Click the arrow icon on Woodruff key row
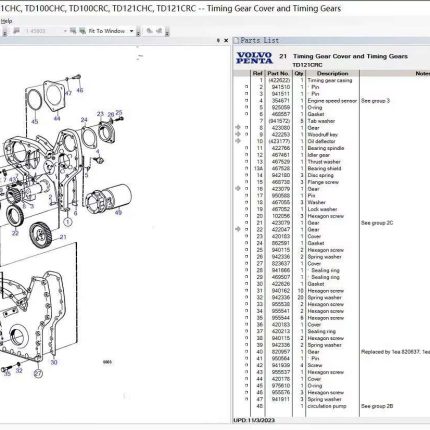Viewport: 430px width, 430px height. 238,134
